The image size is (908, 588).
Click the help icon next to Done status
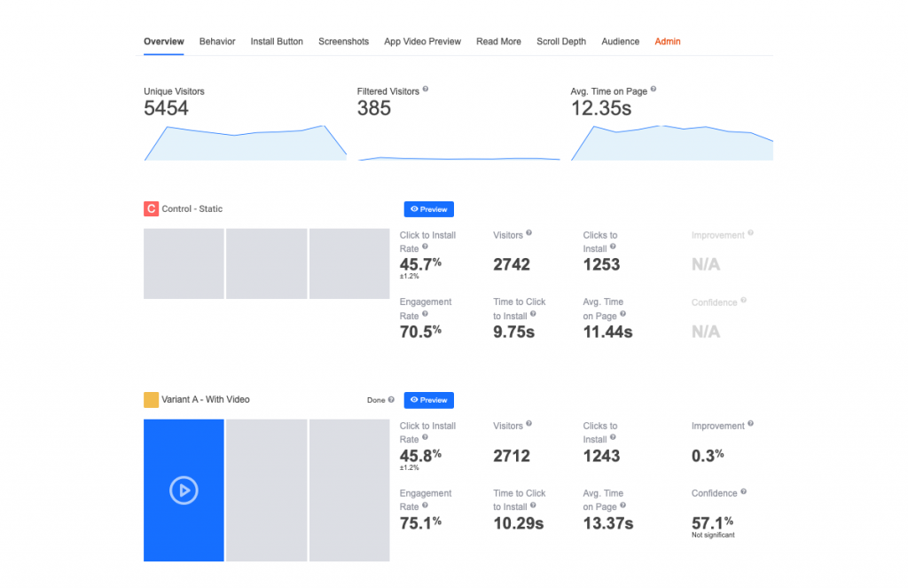pos(391,400)
